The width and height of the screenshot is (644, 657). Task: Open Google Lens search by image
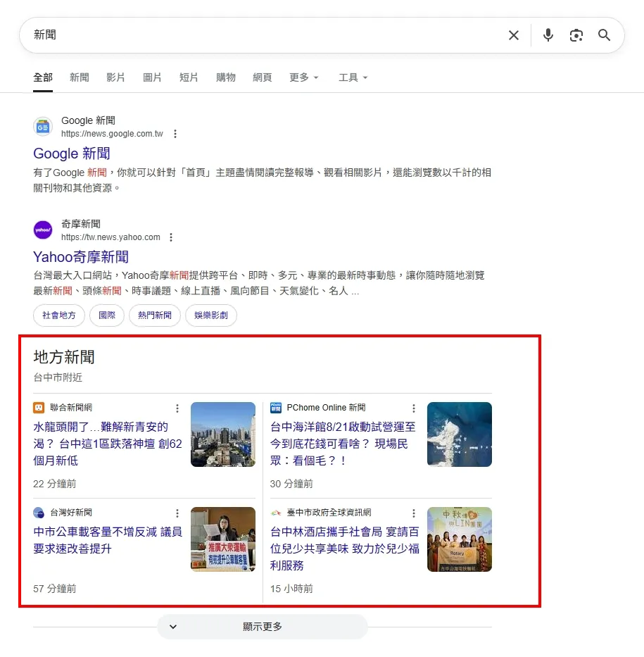[576, 35]
